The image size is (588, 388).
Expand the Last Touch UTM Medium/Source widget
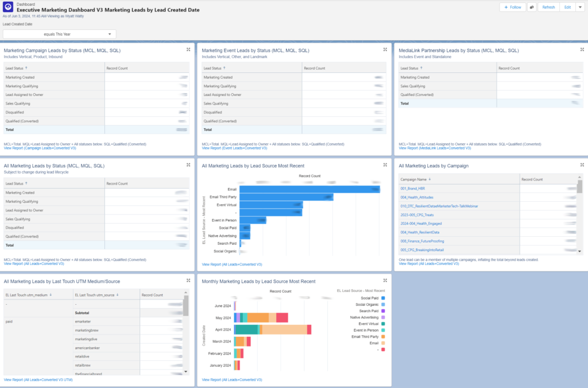point(188,281)
